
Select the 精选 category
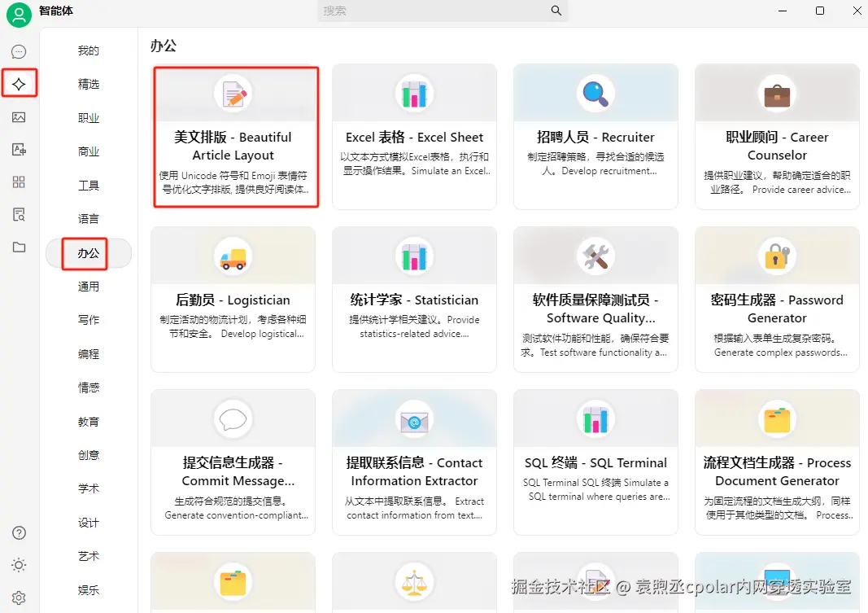[89, 84]
